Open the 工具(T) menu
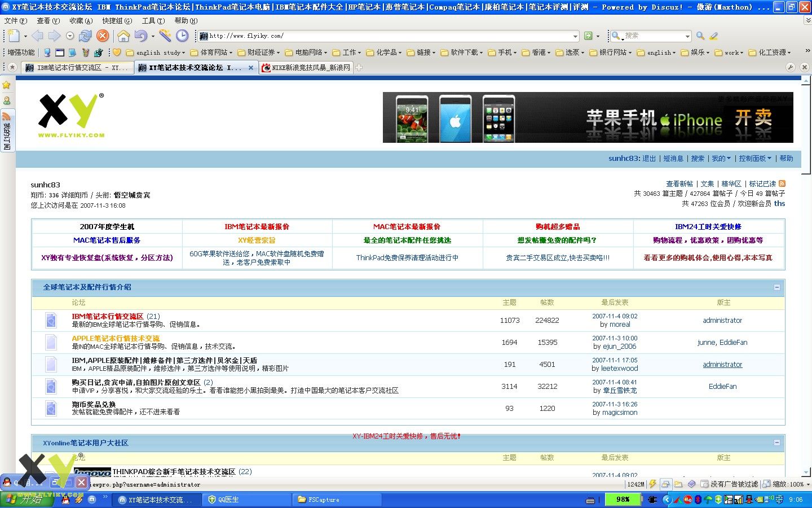The image size is (812, 508). pyautogui.click(x=153, y=21)
